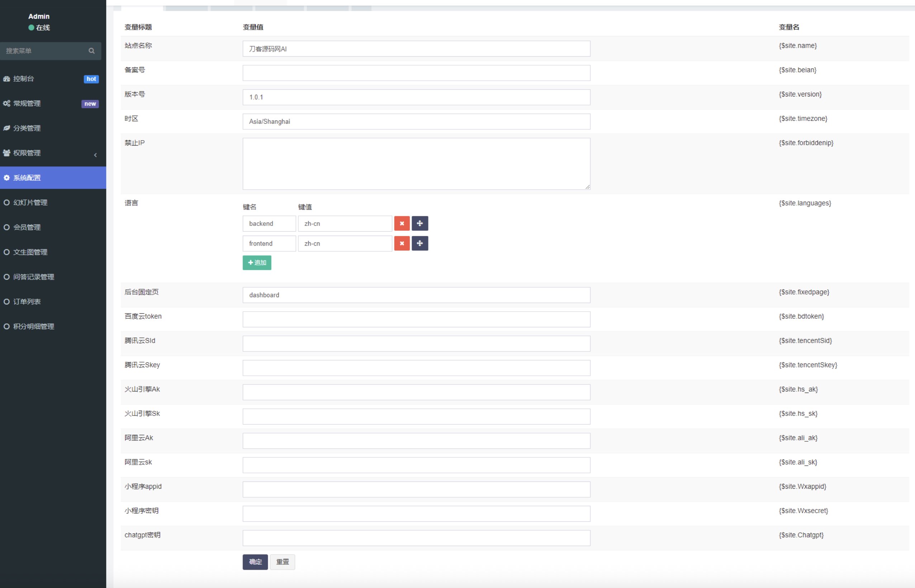Image resolution: width=915 pixels, height=588 pixels.
Task: Expand the 权限管理 submenu chevron
Action: point(95,155)
